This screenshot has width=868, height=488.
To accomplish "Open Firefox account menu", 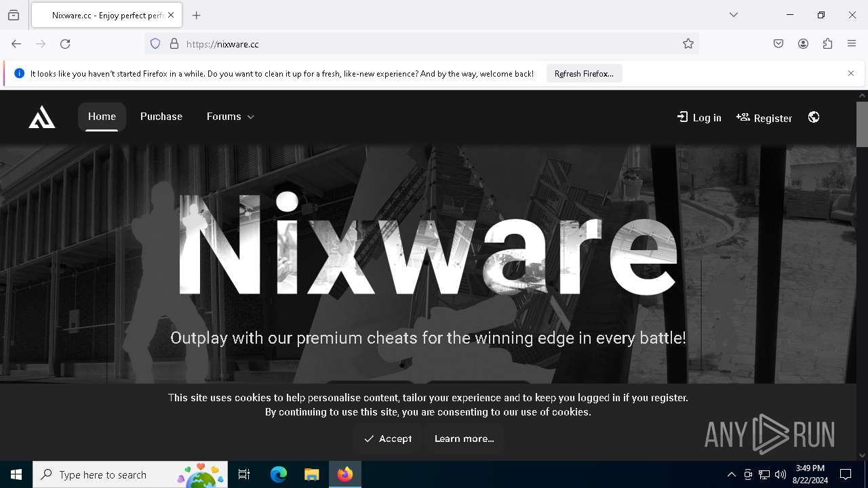I will 803,44.
